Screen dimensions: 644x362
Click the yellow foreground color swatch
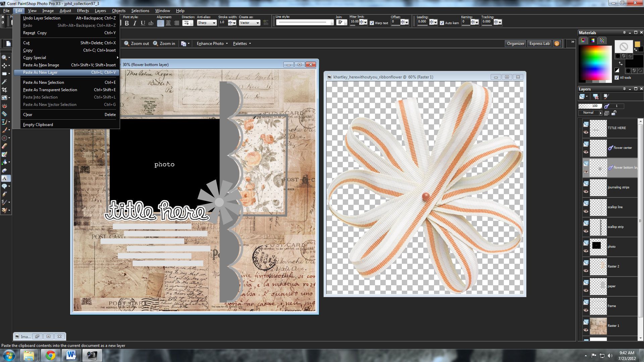(x=637, y=44)
